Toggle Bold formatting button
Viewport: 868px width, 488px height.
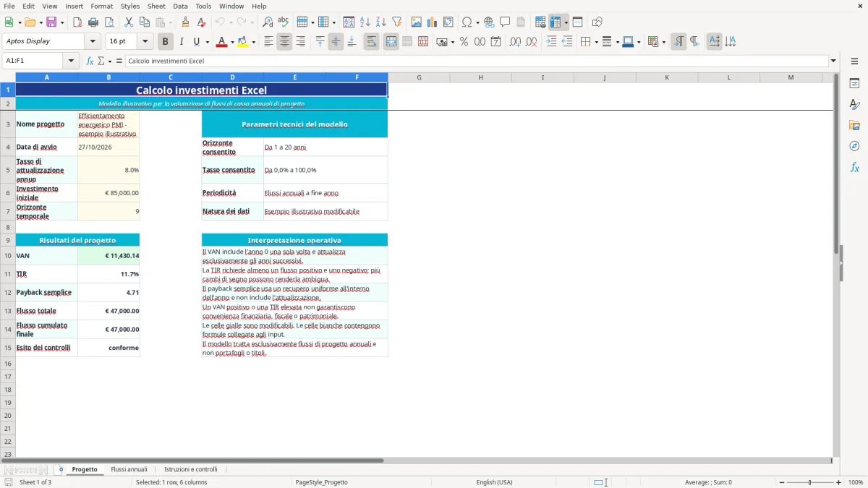coord(166,42)
